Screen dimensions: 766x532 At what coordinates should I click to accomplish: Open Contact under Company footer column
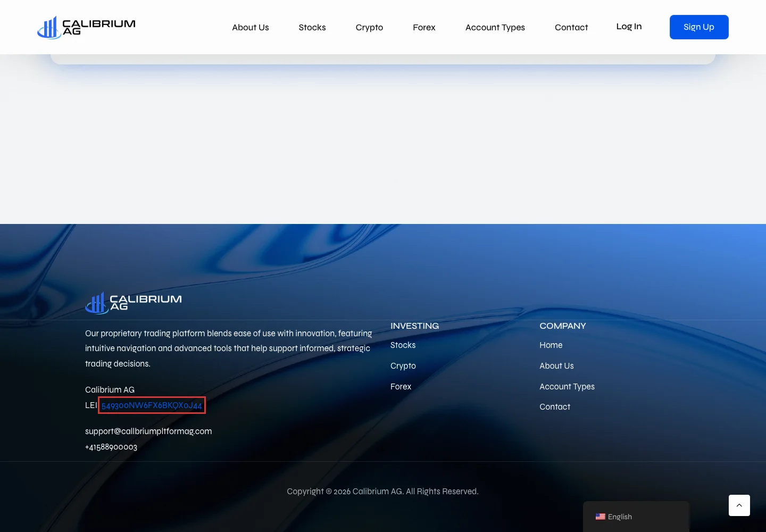pos(555,407)
